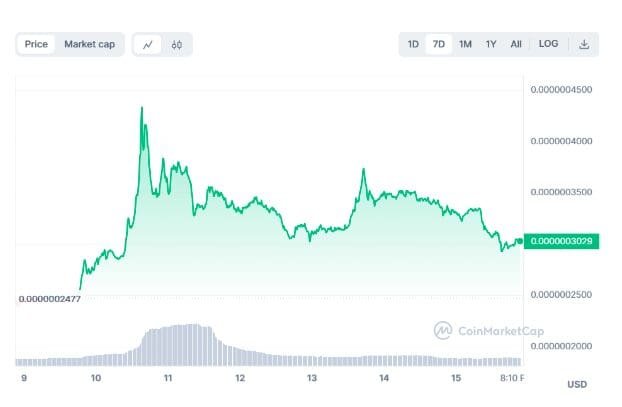Show All time price history
The image size is (622, 407).
click(x=516, y=44)
